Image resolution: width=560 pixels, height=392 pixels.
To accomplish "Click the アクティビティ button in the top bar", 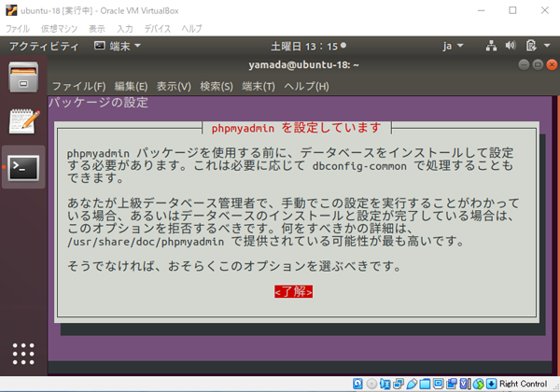I will pos(44,46).
